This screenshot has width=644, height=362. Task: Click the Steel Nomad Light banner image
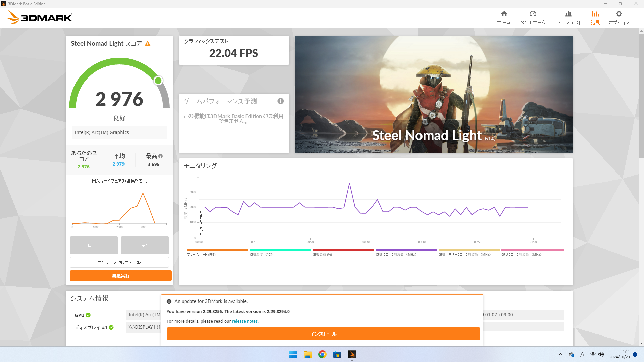tap(434, 94)
